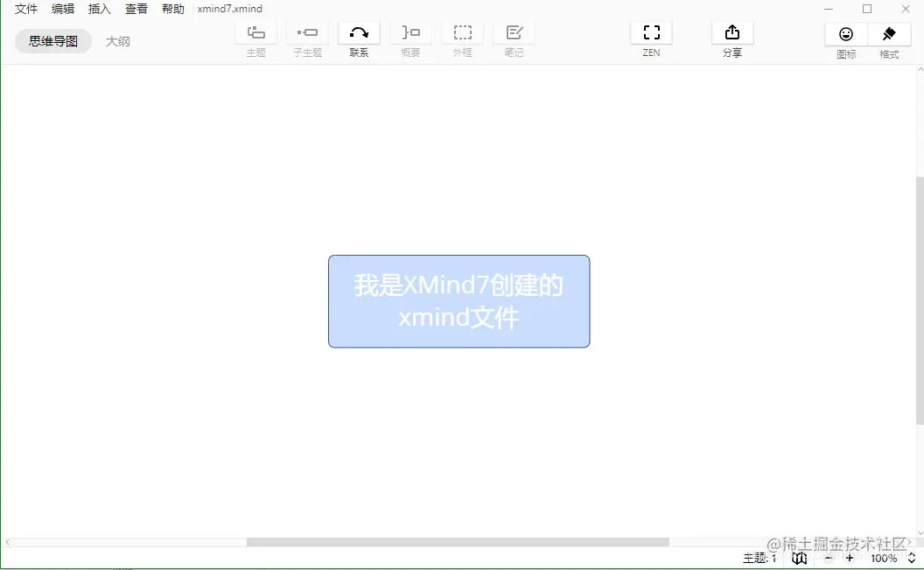Switch to the 大纲 (Outline) tab
Screen dimensions: 924x570
[x=117, y=40]
